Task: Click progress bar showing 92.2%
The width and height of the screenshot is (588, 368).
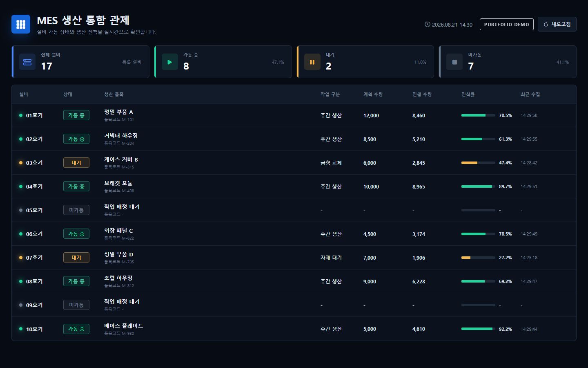Action: tap(478, 329)
